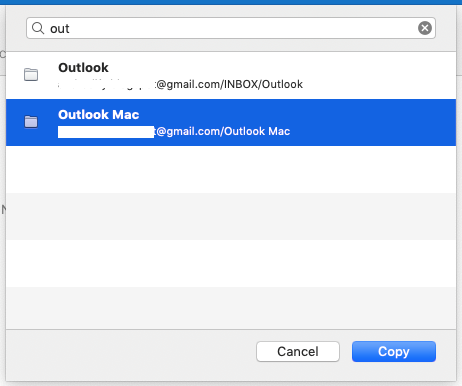The image size is (462, 386).
Task: Choose the 'Outlook Mac' folder name
Action: [x=99, y=115]
